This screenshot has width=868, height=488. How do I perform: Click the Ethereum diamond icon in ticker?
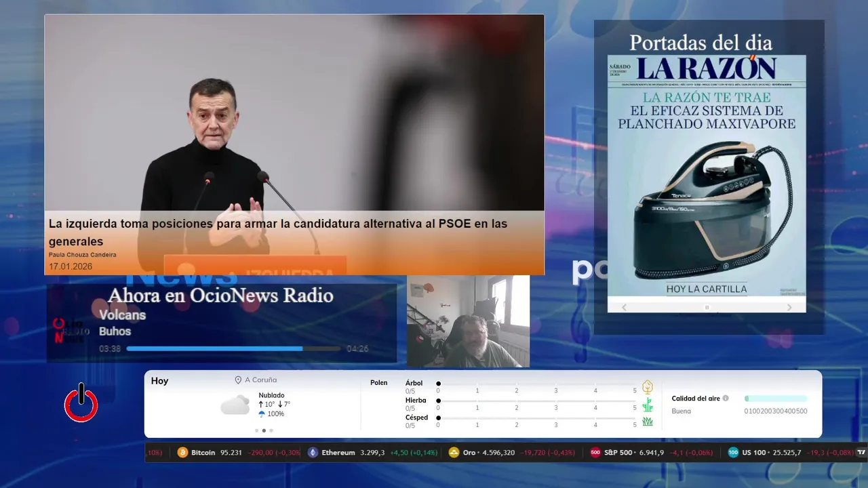pyautogui.click(x=313, y=453)
